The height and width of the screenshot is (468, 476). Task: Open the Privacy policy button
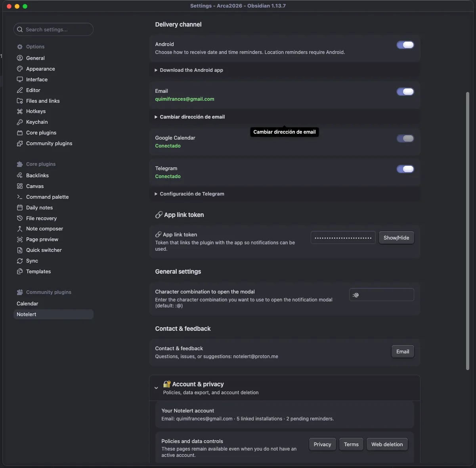322,444
